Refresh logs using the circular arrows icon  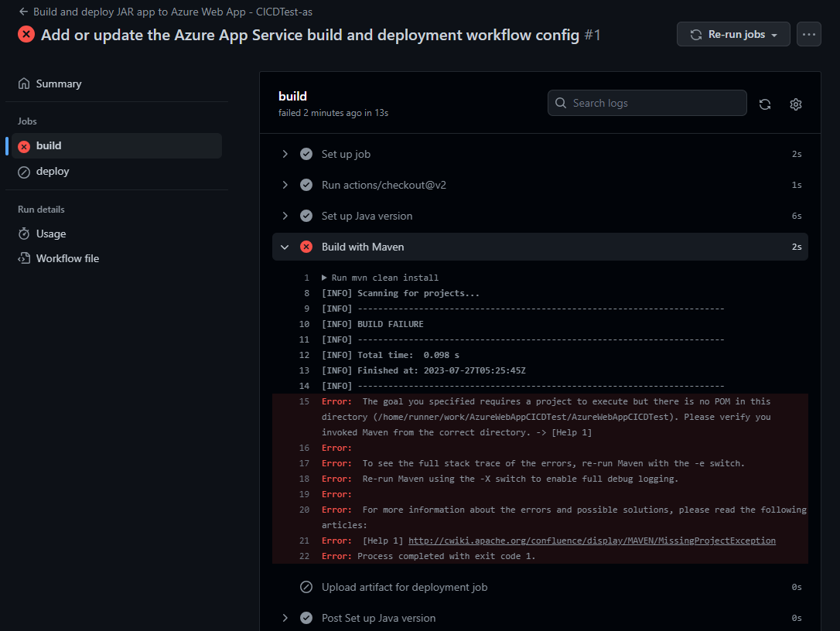tap(764, 104)
